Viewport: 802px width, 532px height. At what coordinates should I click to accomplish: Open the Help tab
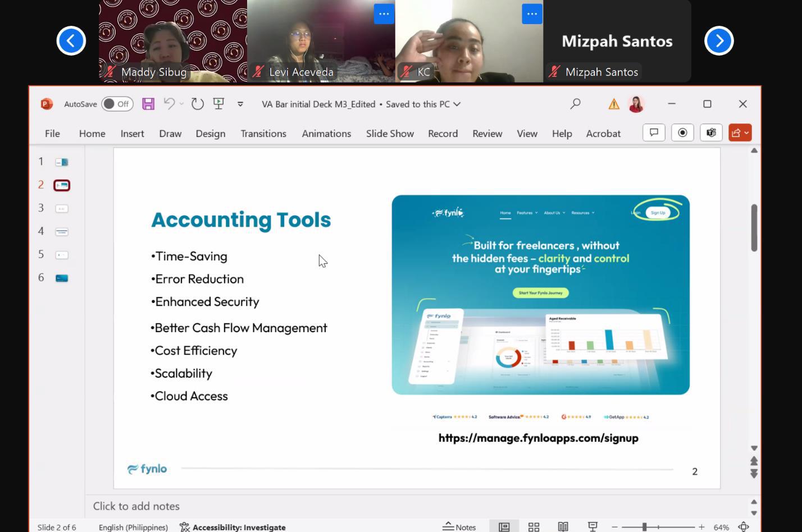[x=562, y=134]
